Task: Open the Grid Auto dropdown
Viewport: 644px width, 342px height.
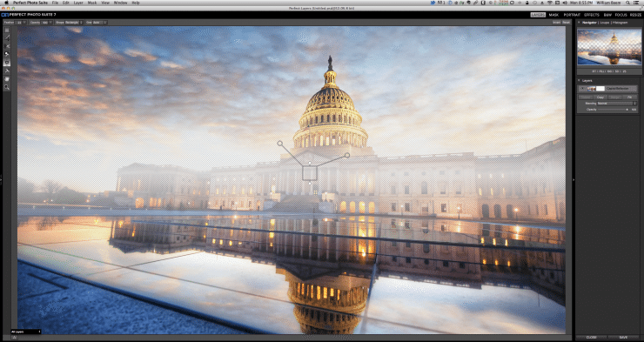Action: [x=100, y=23]
